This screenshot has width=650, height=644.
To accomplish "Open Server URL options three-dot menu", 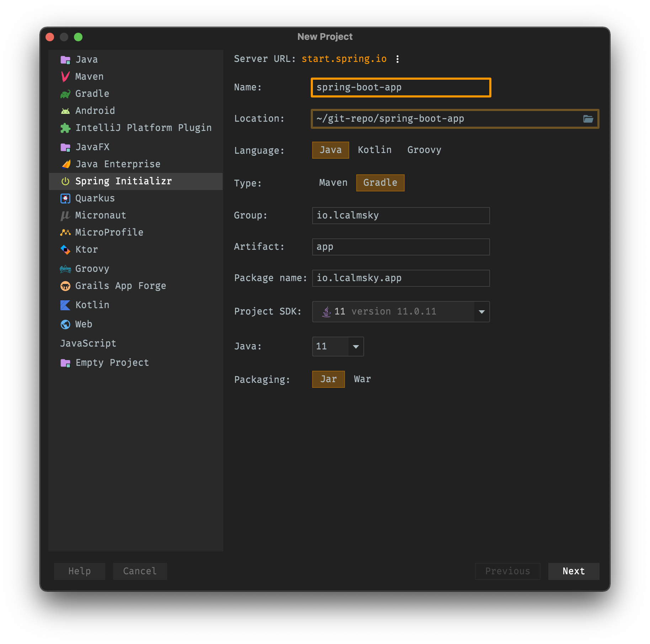I will [398, 59].
